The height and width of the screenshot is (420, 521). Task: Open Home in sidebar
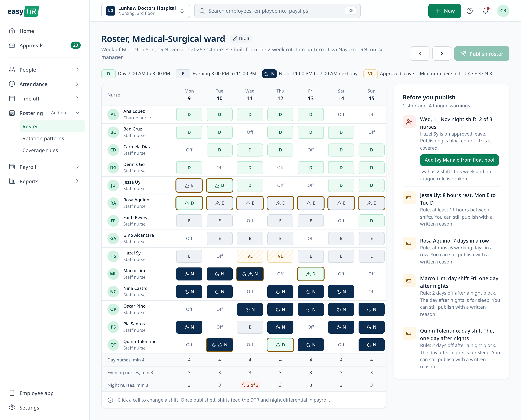[45, 31]
